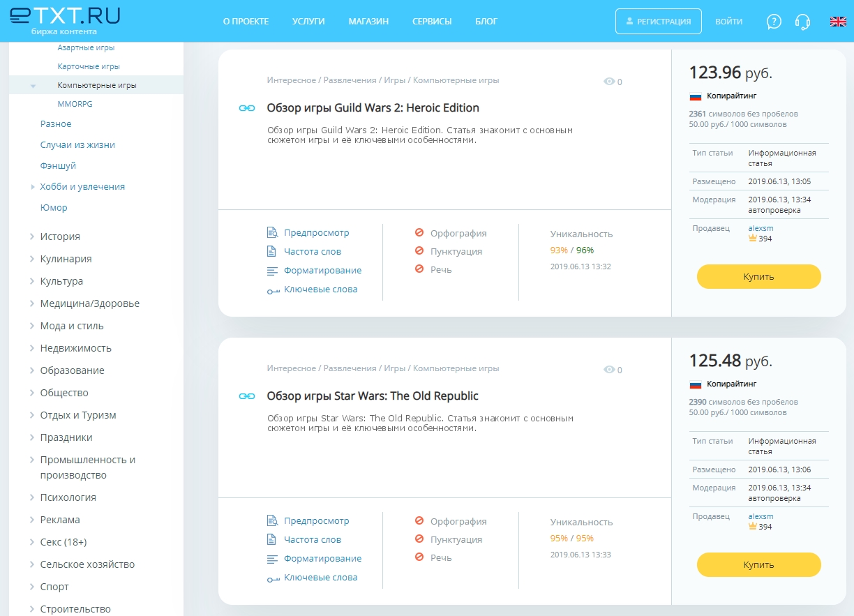Buy the Guild Wars 2 article with Купить
Viewport: 854px width, 616px height.
click(759, 277)
